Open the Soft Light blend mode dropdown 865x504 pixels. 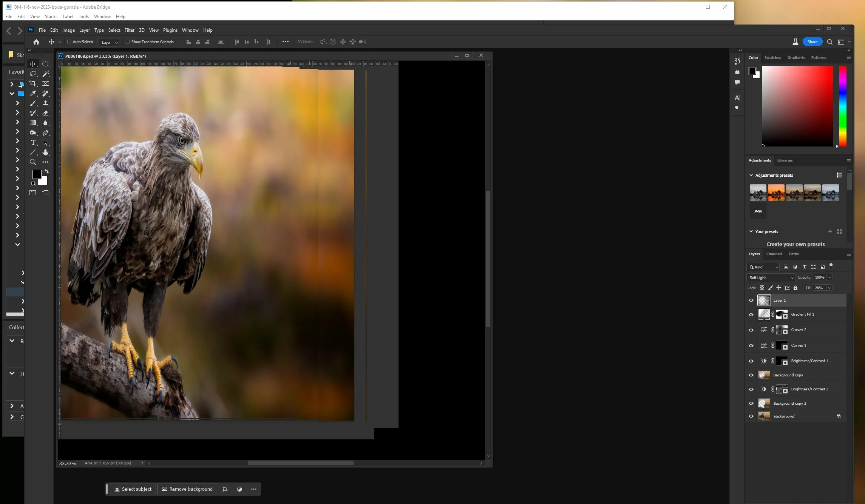coord(771,277)
